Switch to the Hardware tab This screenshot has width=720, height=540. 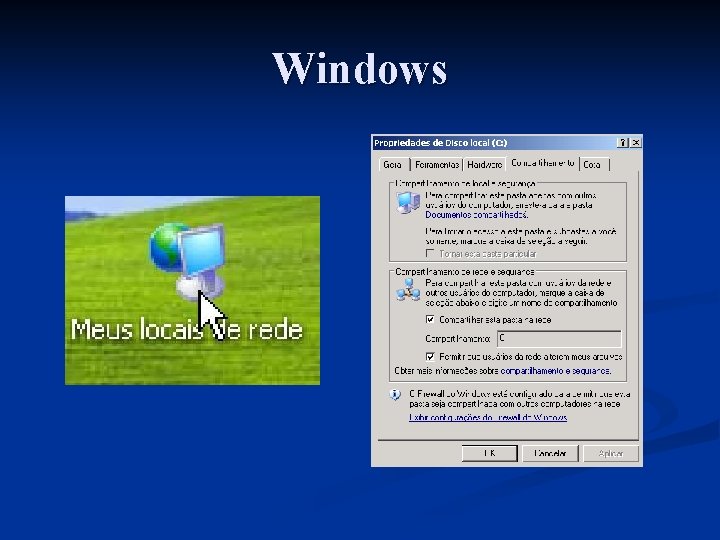[x=484, y=164]
